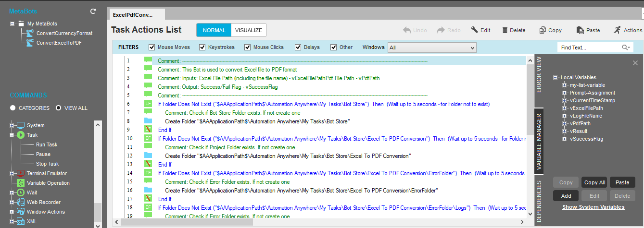Click the search magnifier icon in Find Text

[x=625, y=48]
